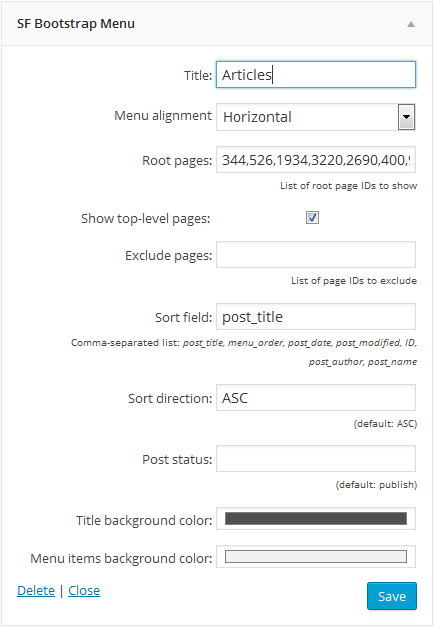
Task: Focus the empty Post status field
Action: click(316, 459)
